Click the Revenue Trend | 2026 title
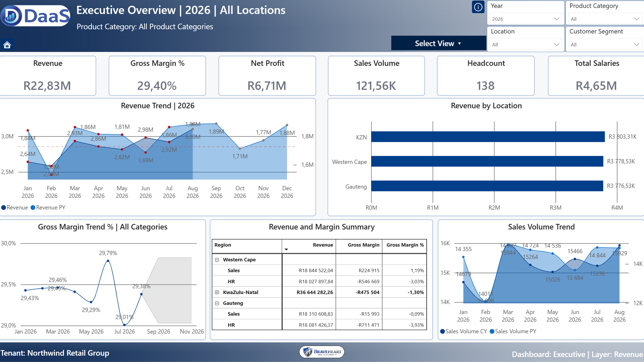Image resolution: width=644 pixels, height=362 pixels. click(157, 106)
